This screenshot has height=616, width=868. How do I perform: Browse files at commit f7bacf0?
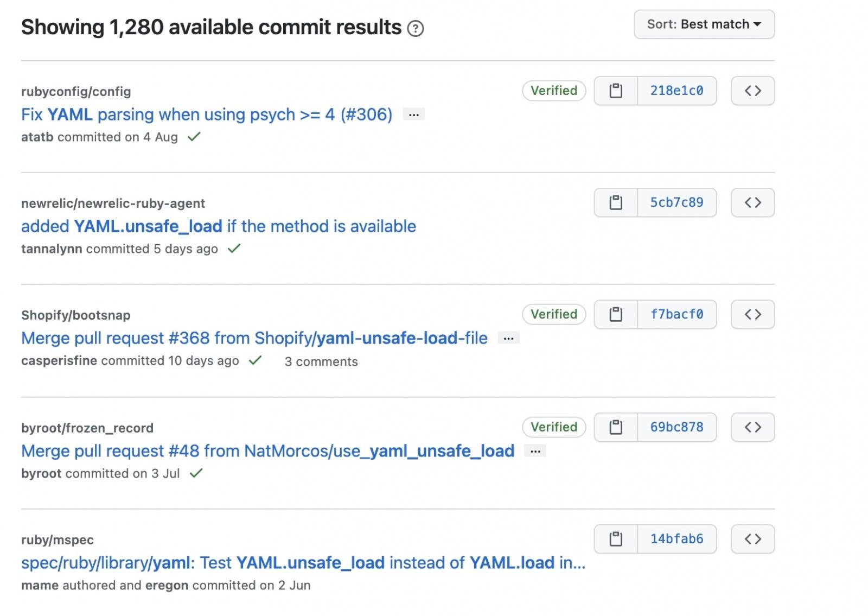pyautogui.click(x=752, y=314)
